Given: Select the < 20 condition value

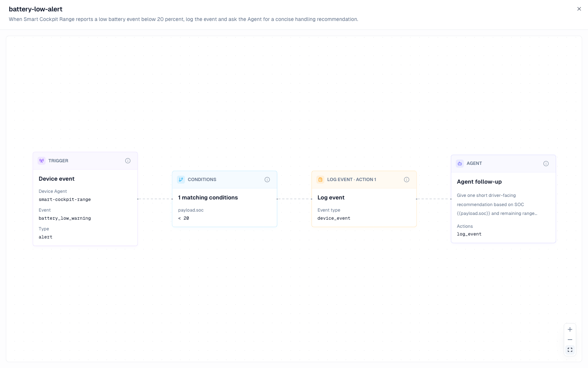Looking at the screenshot, I should [x=184, y=218].
